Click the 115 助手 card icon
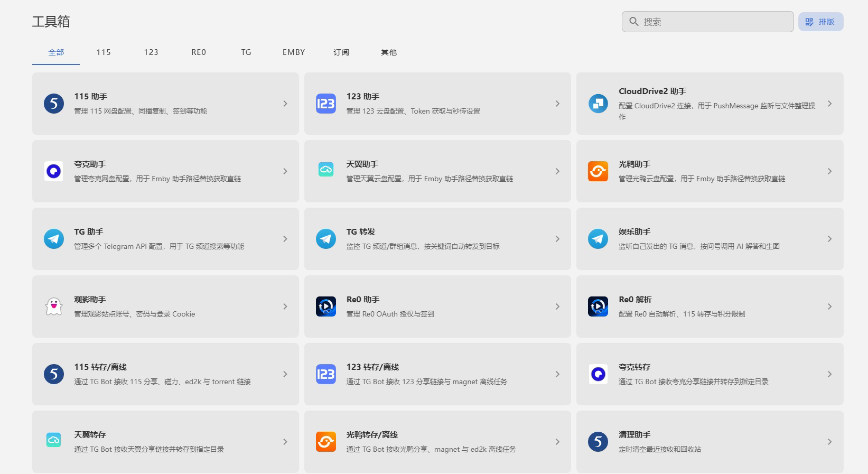 [x=54, y=104]
